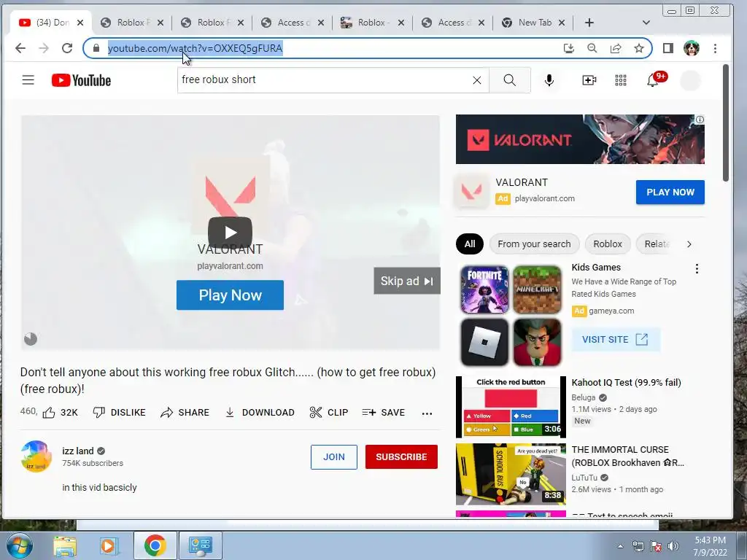
Task: Open the Create video camera icon
Action: pyautogui.click(x=589, y=80)
